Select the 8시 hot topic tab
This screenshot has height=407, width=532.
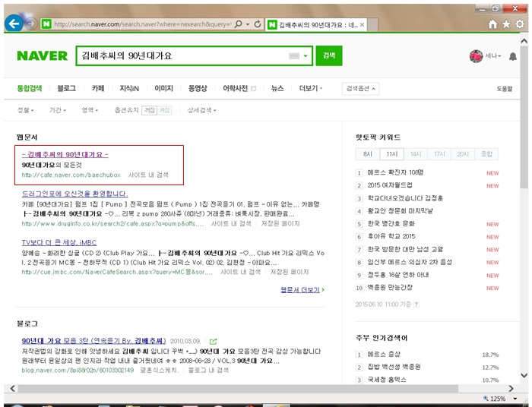(x=368, y=154)
